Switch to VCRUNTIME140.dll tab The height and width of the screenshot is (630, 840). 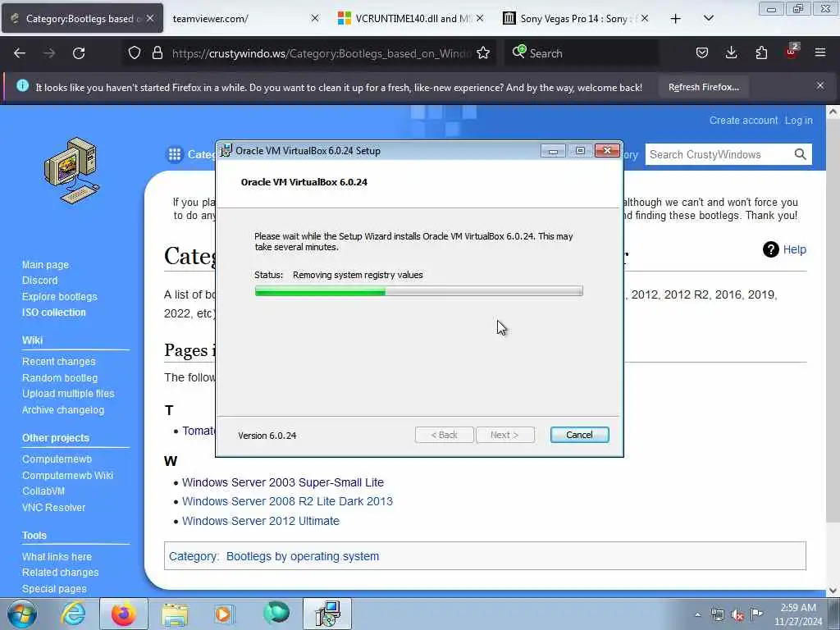tap(411, 19)
